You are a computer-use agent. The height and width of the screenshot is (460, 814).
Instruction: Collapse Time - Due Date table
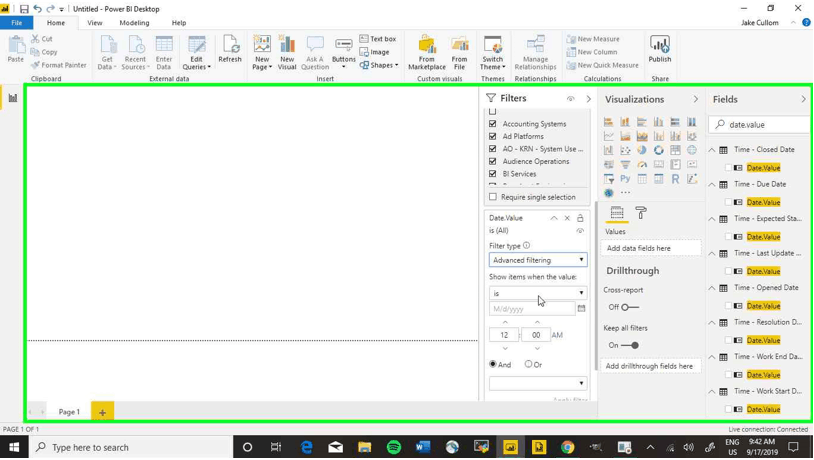(712, 184)
